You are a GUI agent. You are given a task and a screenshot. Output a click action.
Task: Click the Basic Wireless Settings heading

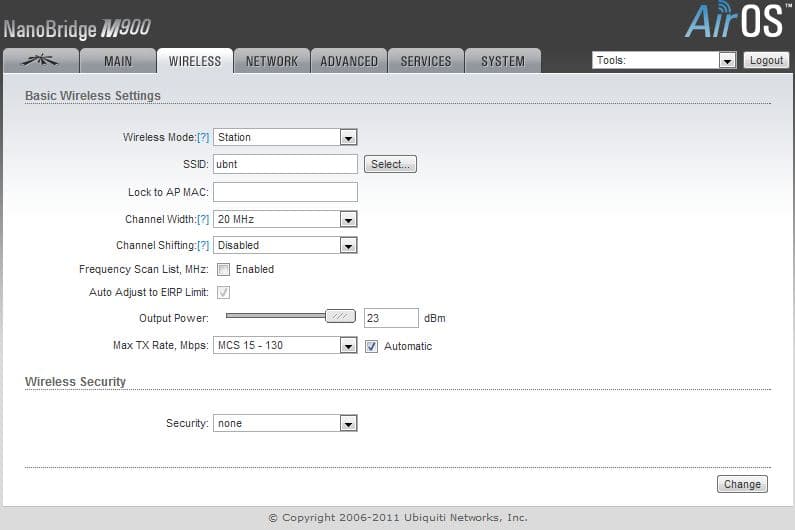pyautogui.click(x=93, y=96)
